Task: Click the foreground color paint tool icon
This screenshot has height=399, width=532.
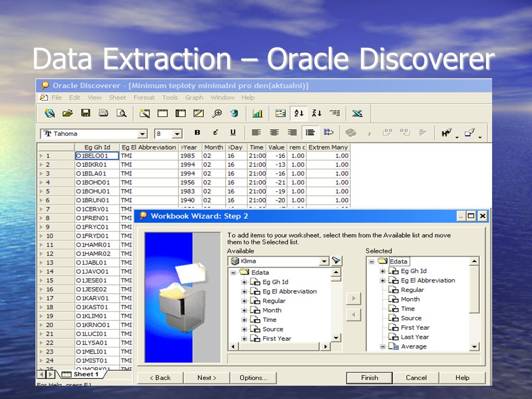Action: click(470, 132)
